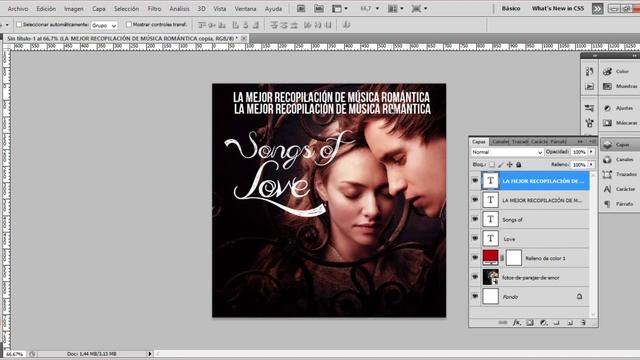The width and height of the screenshot is (640, 360).
Task: Open the Capa menu
Action: coord(98,9)
